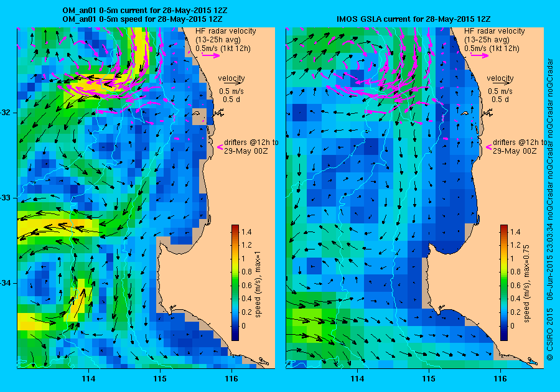Click the '0.8' tick on left color bar
Image resolution: width=560 pixels, height=392 pixels.
246,272
